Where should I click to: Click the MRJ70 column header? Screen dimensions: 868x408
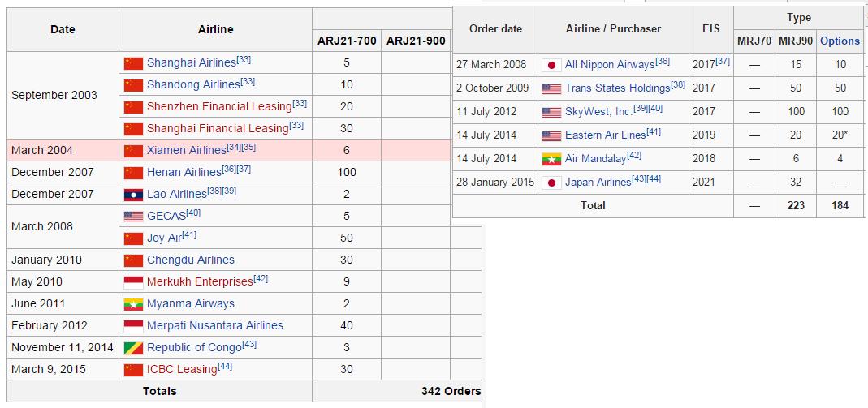click(754, 41)
